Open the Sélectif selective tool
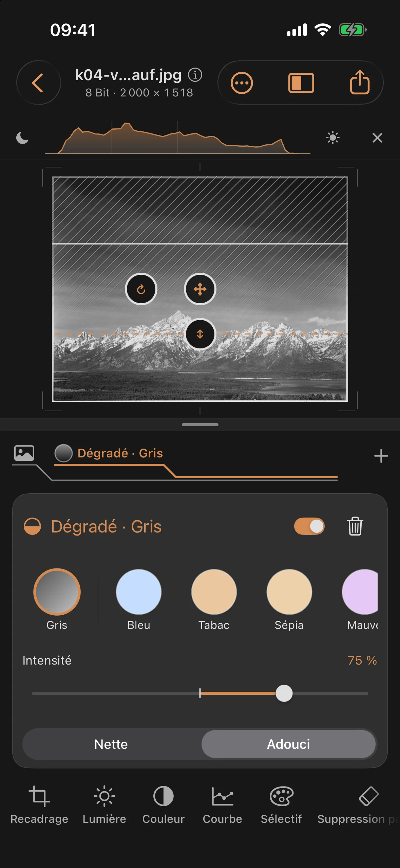The width and height of the screenshot is (400, 868). pos(281,805)
